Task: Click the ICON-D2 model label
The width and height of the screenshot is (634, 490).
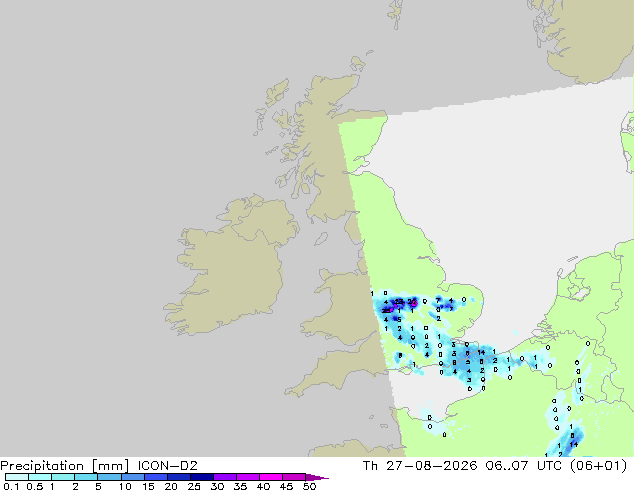Action: click(168, 466)
